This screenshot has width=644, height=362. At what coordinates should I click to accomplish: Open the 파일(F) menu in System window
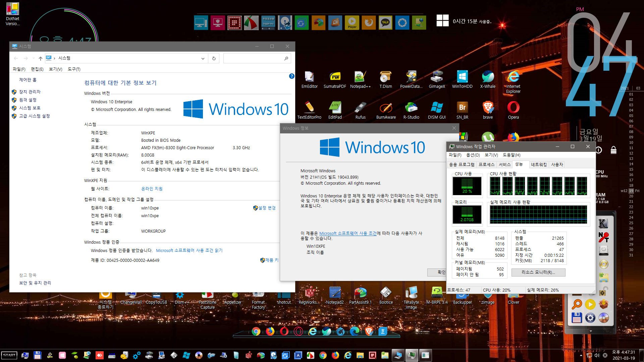click(19, 69)
